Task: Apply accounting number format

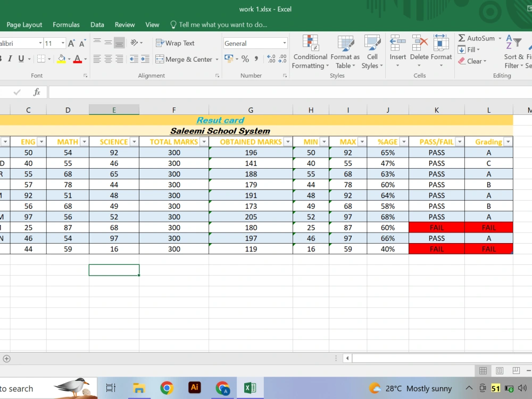Action: point(229,59)
